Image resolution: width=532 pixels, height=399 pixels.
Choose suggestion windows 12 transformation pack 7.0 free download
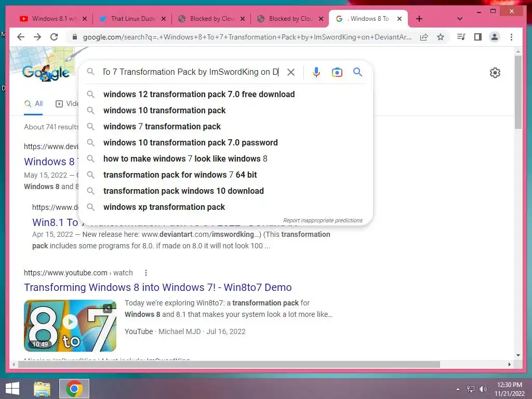[225, 95]
